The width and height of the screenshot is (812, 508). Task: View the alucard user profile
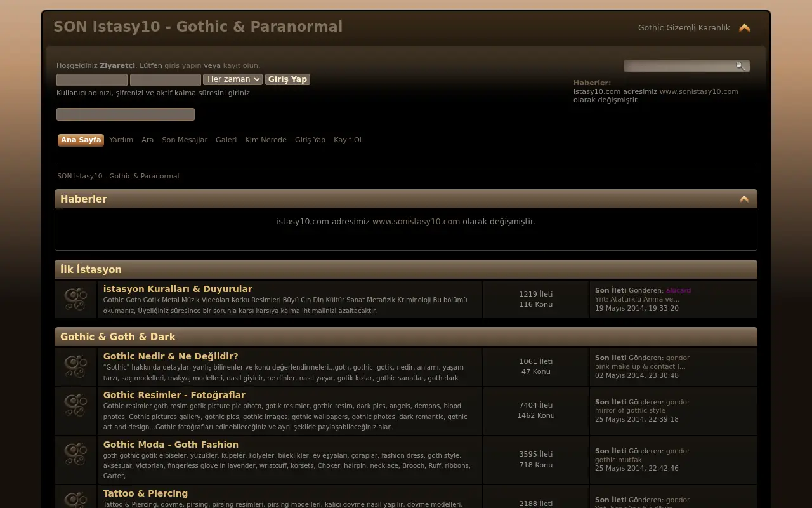tap(679, 291)
